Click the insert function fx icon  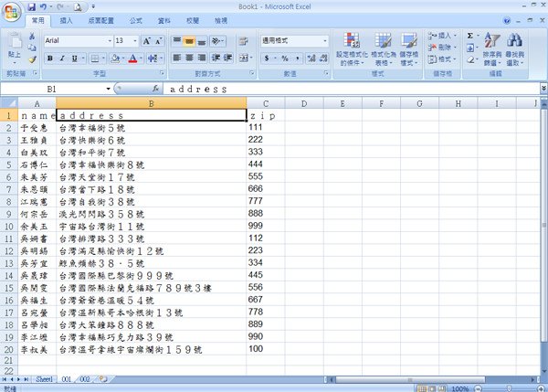(x=155, y=89)
